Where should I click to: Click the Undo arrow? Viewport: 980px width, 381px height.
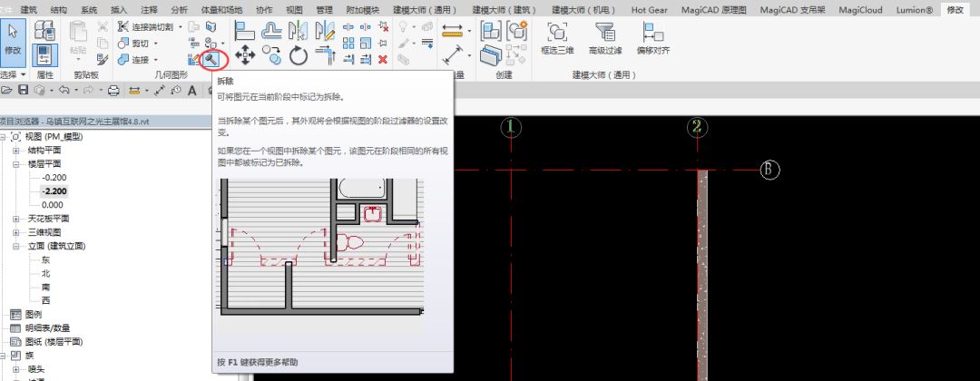pos(64,91)
